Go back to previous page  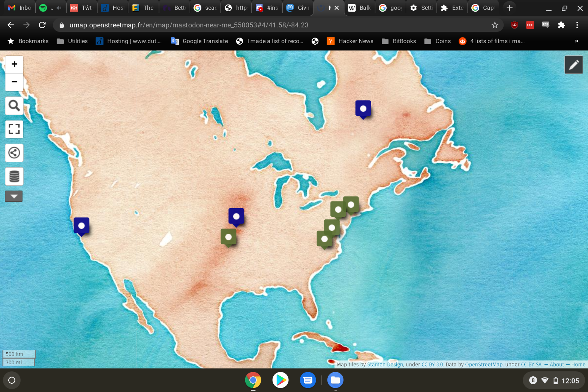tap(10, 25)
